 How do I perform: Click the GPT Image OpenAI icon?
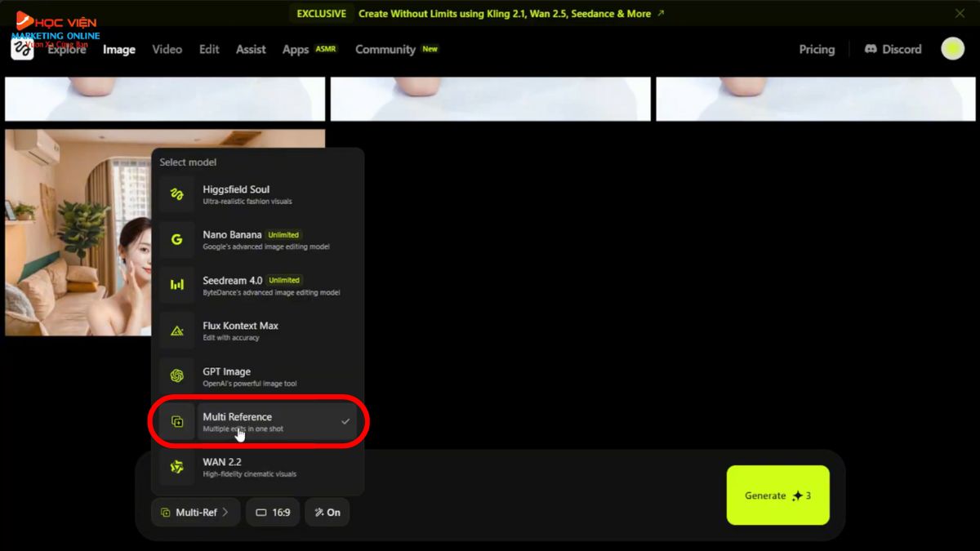pyautogui.click(x=176, y=375)
